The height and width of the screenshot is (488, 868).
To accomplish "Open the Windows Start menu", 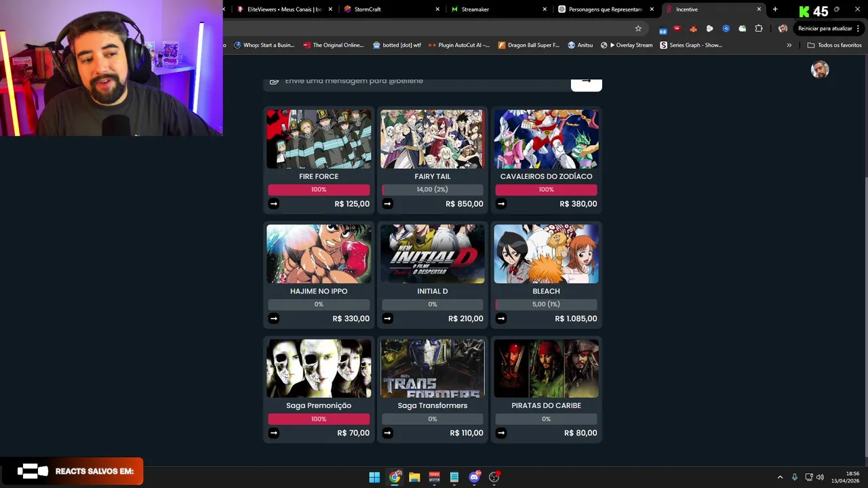I will coord(374,477).
